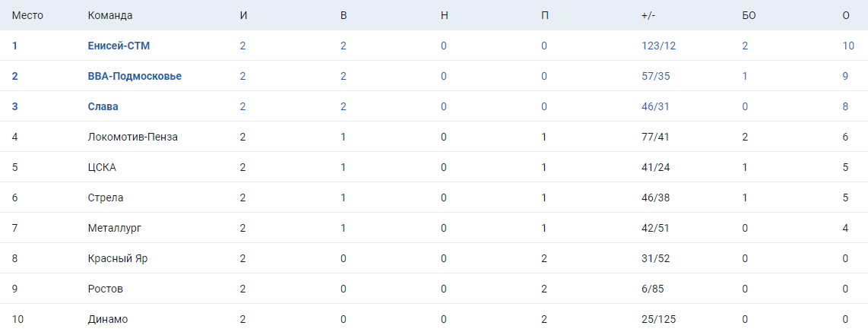Open the Енисей-СТМ team link
The height and width of the screenshot is (335, 868).
tap(119, 46)
